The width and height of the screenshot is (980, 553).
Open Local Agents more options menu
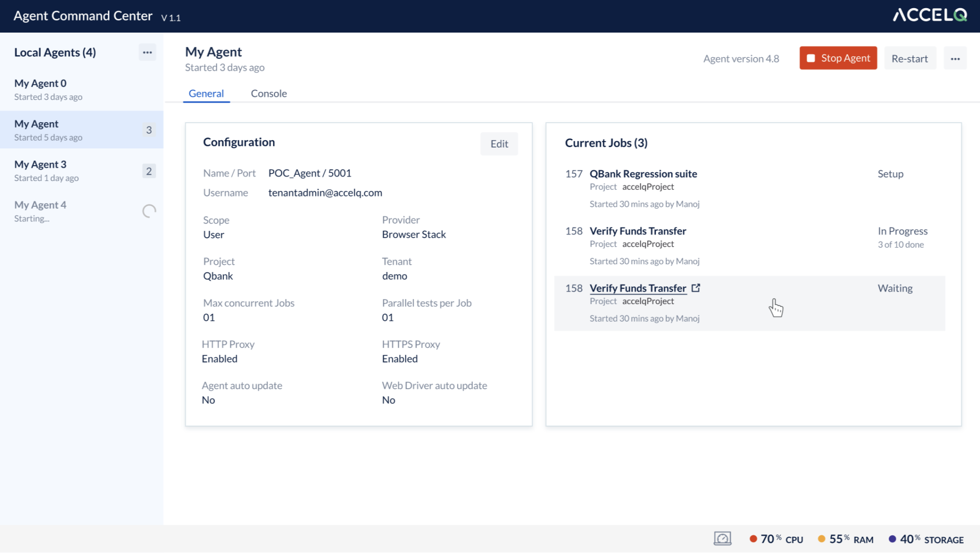pyautogui.click(x=147, y=52)
